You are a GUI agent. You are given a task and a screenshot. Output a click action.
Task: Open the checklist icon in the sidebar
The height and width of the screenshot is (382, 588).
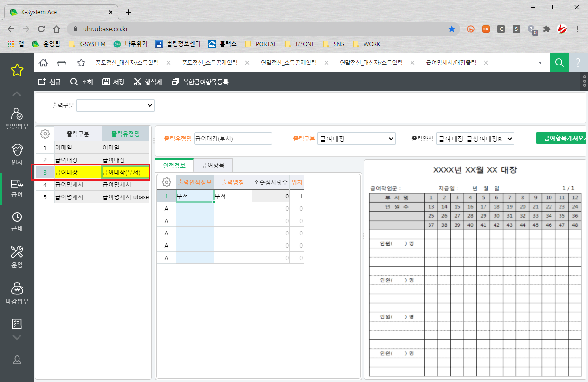point(17,324)
